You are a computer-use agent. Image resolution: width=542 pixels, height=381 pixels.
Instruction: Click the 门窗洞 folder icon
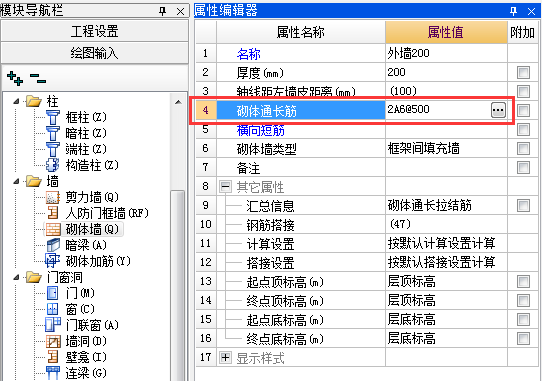tap(34, 277)
